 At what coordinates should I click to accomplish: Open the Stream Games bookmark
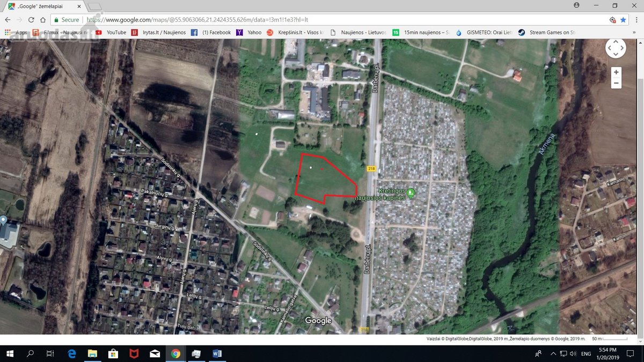546,32
